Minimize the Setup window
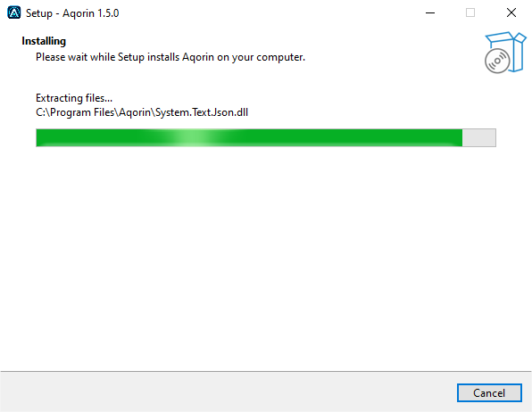Screen dimensions: 532x412 pos(430,12)
